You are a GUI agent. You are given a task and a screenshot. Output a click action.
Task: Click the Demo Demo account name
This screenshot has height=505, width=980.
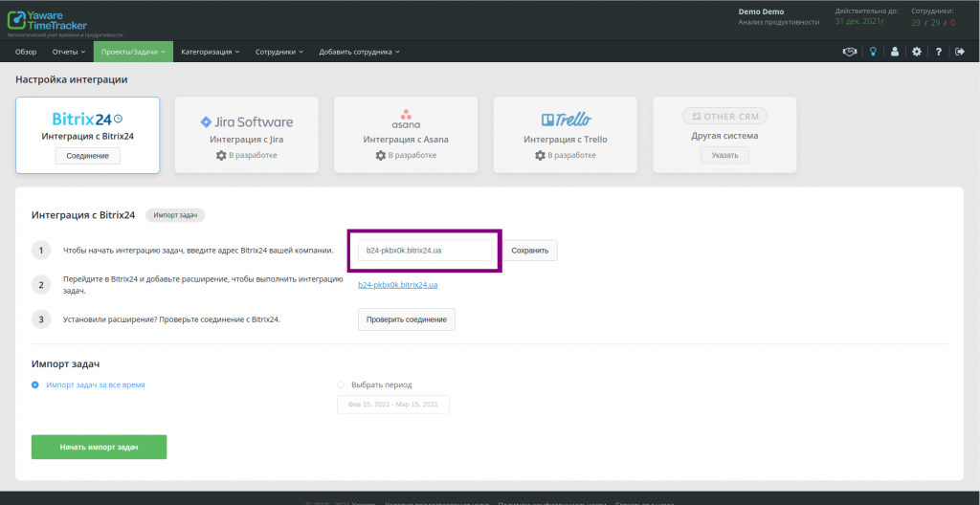[761, 11]
